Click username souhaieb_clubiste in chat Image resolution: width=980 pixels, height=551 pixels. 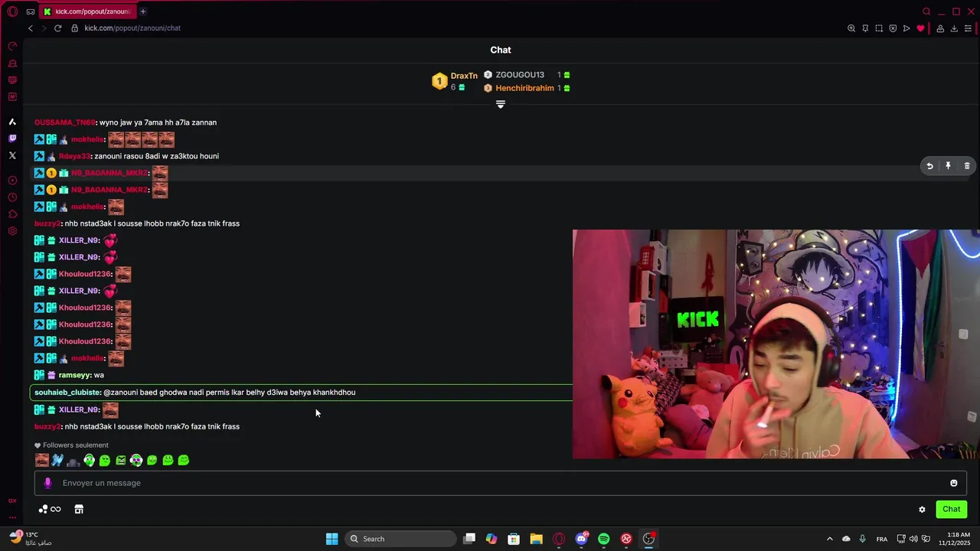pos(67,393)
